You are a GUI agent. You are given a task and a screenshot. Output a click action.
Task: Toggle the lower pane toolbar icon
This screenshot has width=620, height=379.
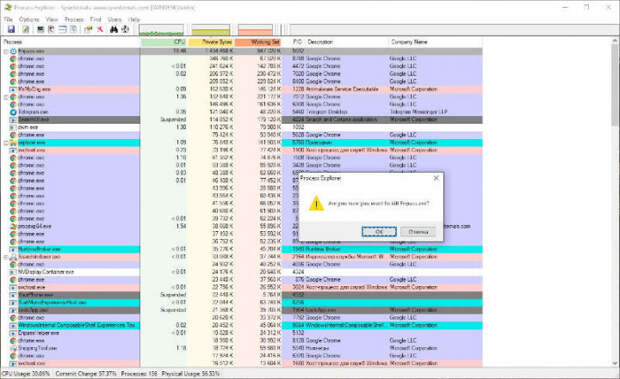click(62, 29)
